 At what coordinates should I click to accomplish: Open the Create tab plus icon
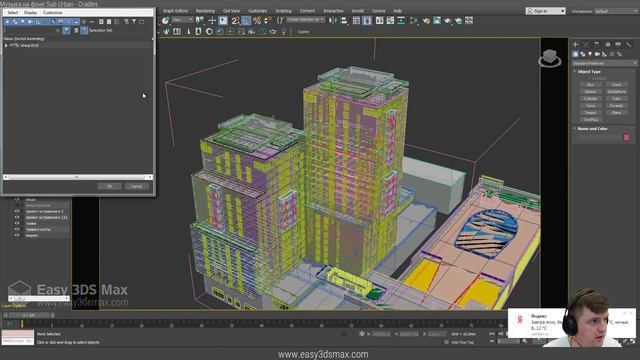[x=576, y=44]
